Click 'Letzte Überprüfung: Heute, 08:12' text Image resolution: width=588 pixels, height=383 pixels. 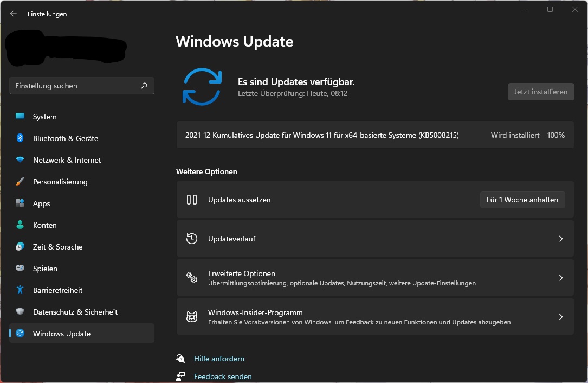(293, 93)
